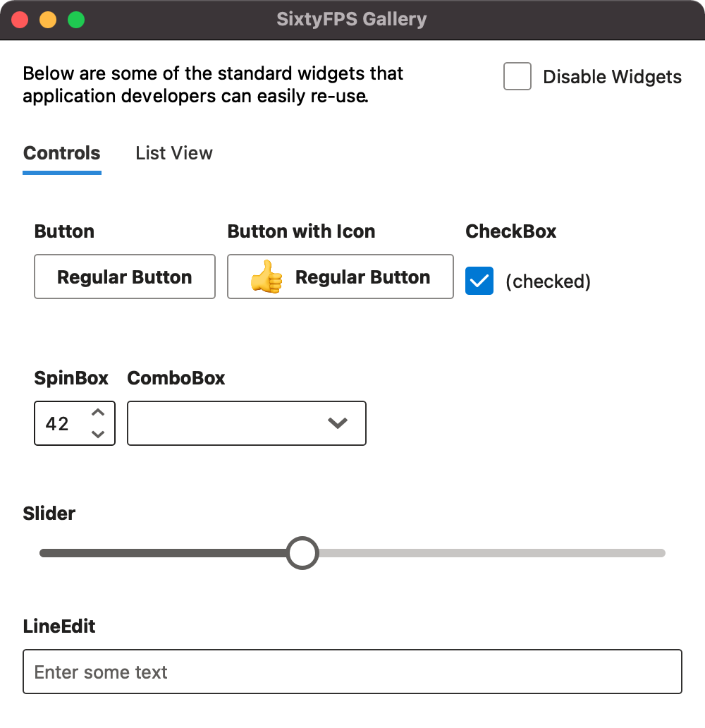Enable the Disable Widgets checkbox

click(517, 77)
